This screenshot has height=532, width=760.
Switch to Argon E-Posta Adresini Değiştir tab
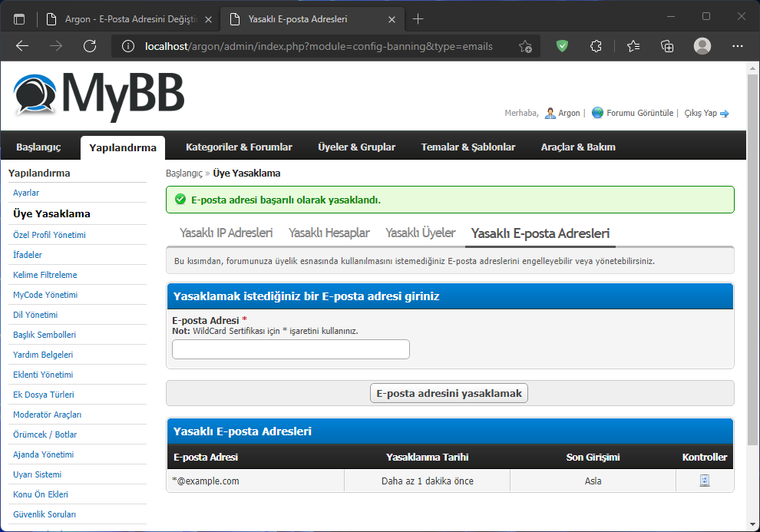130,19
